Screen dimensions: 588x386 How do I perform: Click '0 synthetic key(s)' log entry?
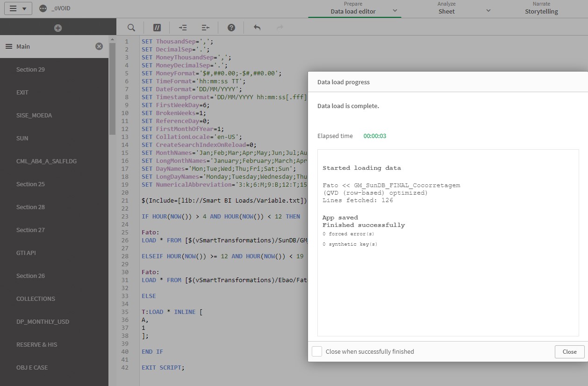tap(350, 244)
